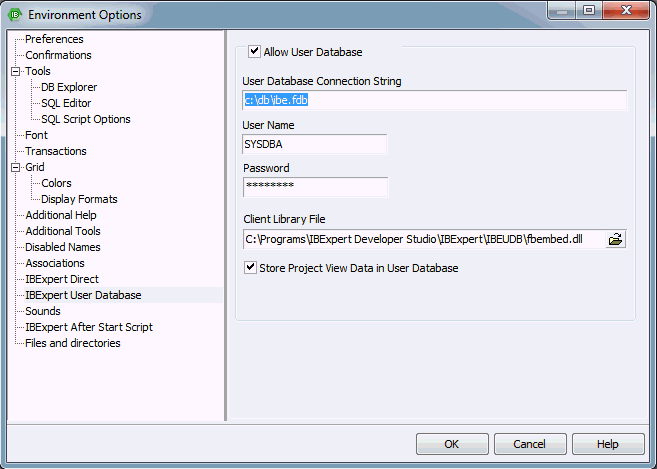
Task: Open Help for this dialog
Action: pos(608,444)
